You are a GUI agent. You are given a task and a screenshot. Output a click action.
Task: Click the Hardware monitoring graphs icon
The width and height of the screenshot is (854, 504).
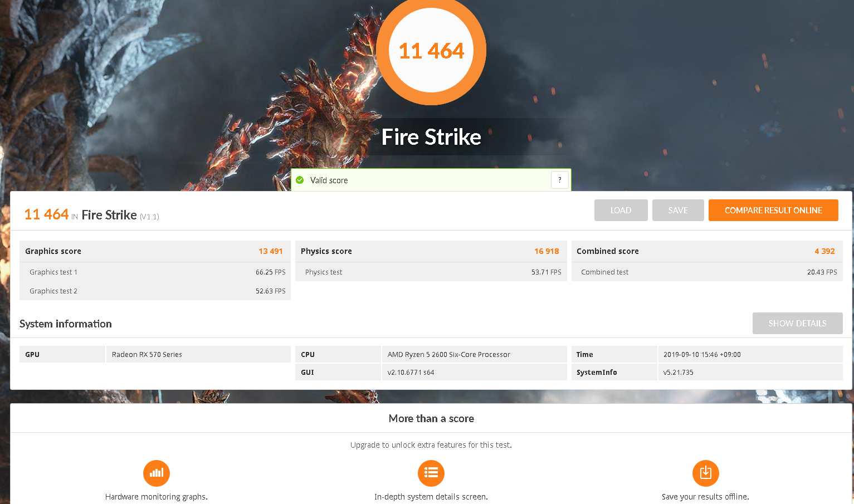pyautogui.click(x=157, y=473)
